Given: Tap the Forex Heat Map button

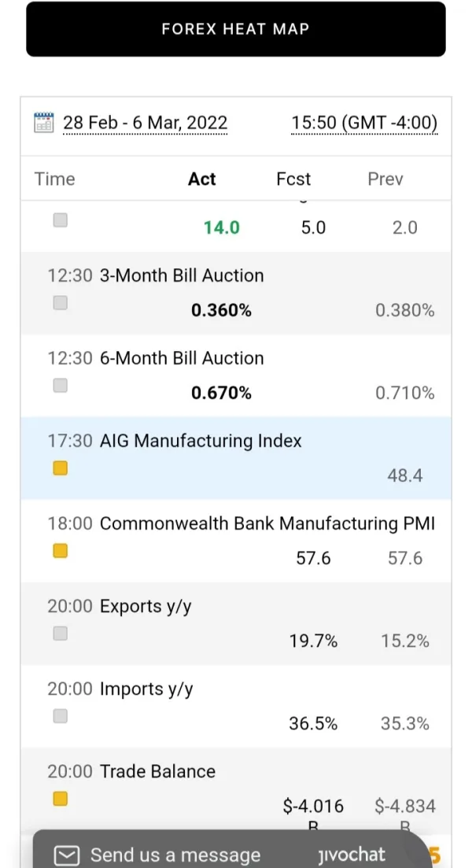Looking at the screenshot, I should (236, 29).
